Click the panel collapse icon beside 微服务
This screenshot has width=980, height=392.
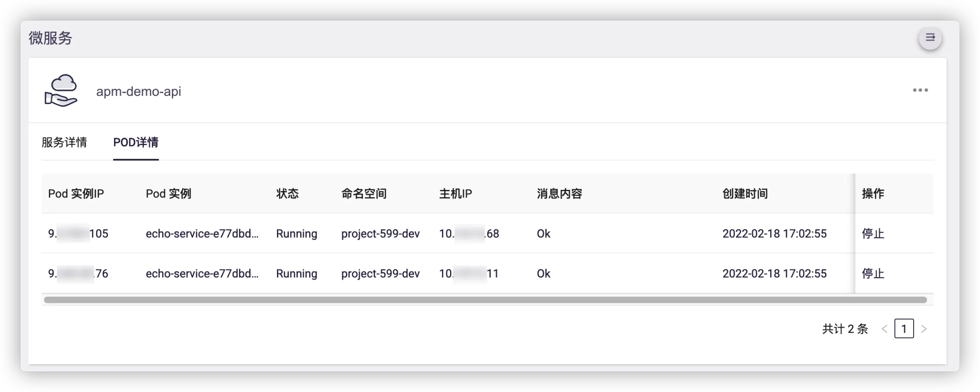click(930, 38)
